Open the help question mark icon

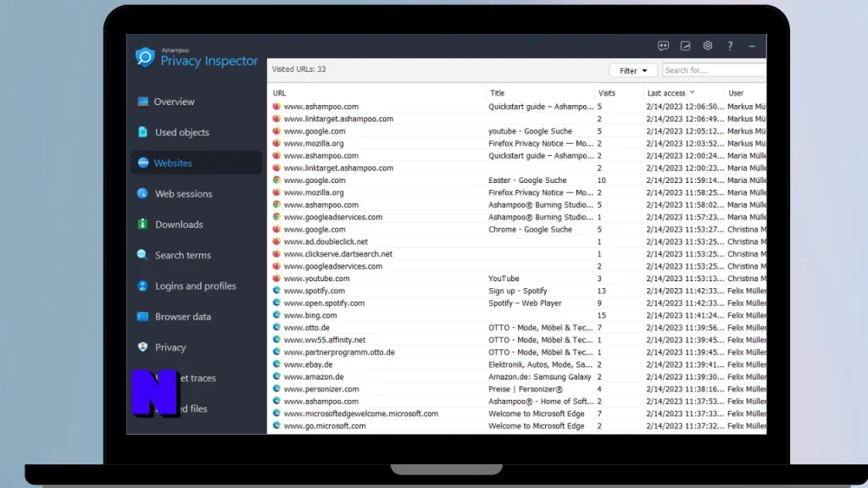coord(730,46)
